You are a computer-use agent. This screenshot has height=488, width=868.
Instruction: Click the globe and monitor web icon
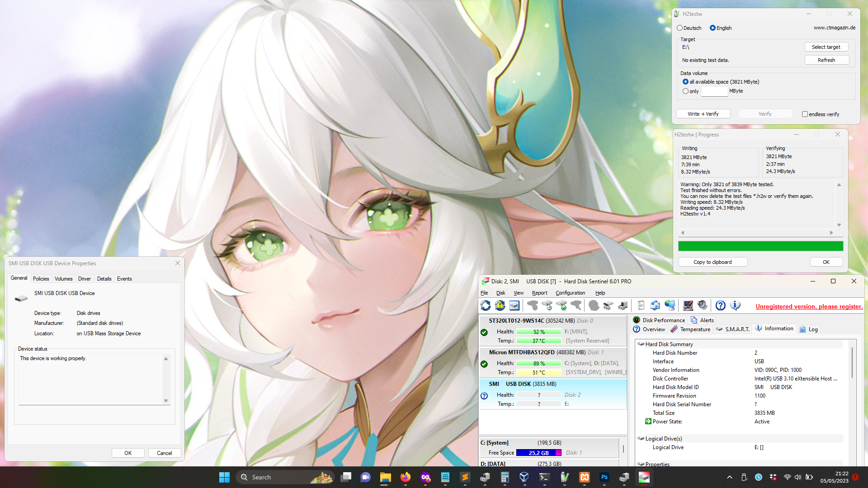click(x=670, y=306)
